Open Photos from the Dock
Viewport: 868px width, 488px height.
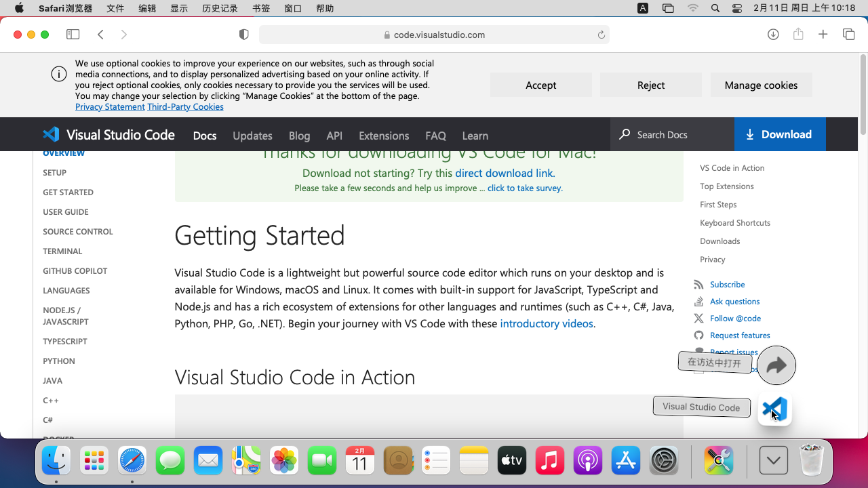(x=284, y=462)
